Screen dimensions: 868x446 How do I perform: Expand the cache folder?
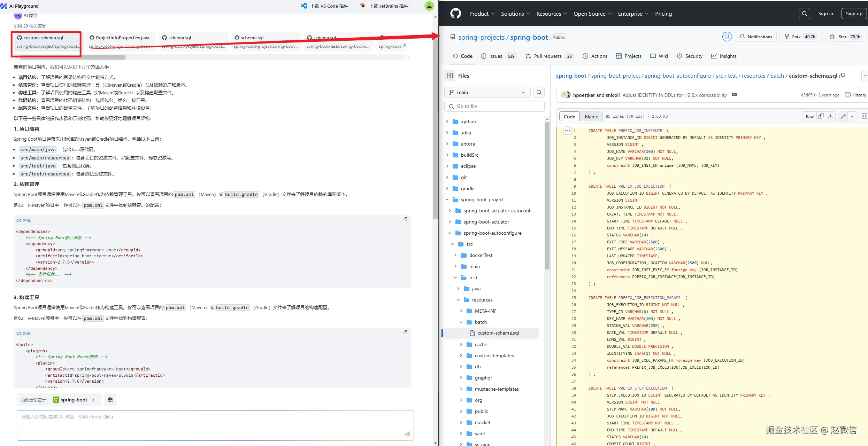pyautogui.click(x=461, y=344)
